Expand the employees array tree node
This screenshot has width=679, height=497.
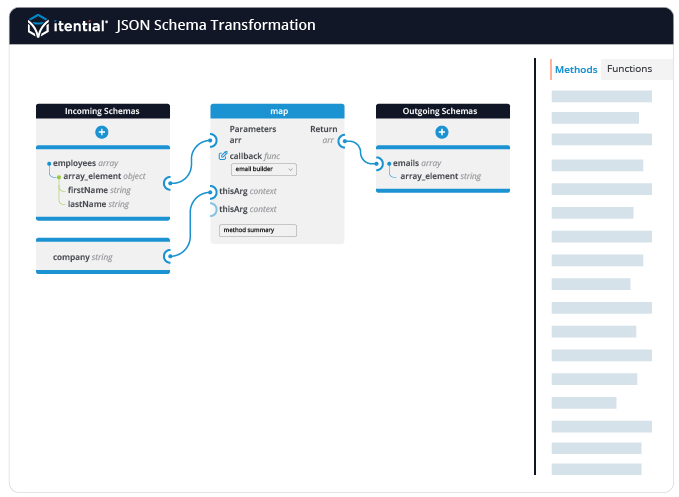point(49,163)
